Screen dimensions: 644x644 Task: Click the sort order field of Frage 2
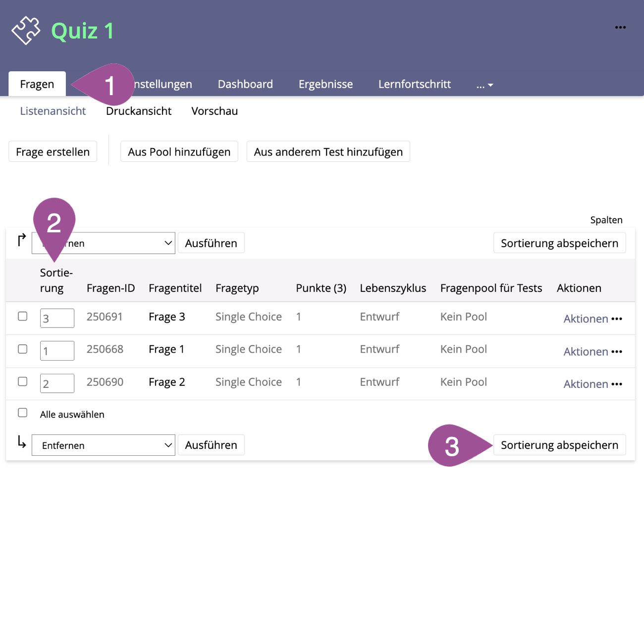pyautogui.click(x=57, y=383)
